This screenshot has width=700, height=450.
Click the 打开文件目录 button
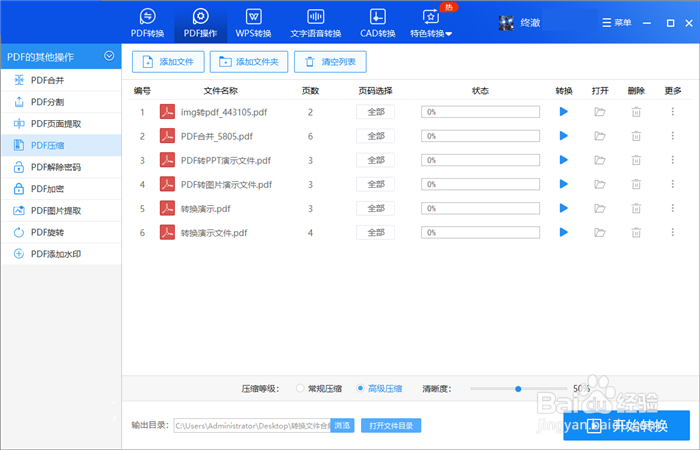click(x=391, y=425)
